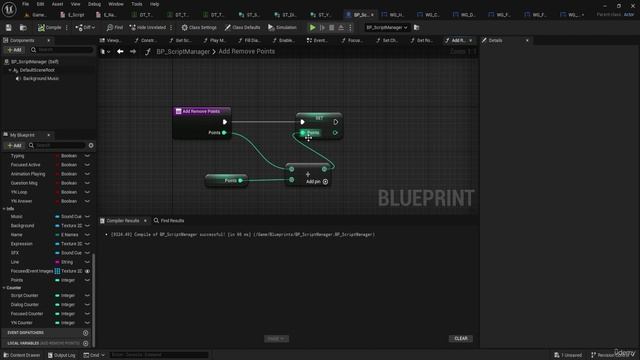Open the BP_ScriptManager debug object dropdown
Image resolution: width=640 pixels, height=360 pixels.
click(387, 28)
